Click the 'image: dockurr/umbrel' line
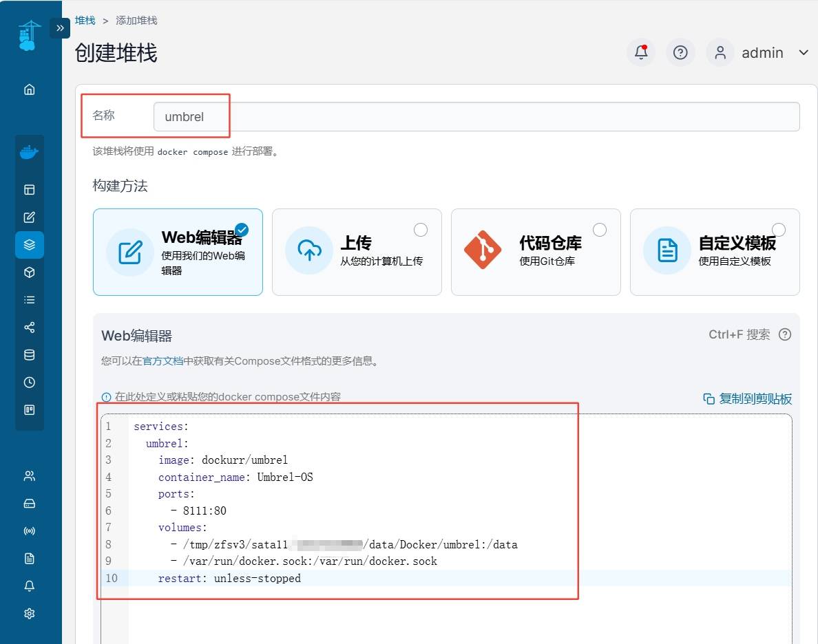Viewport: 818px width, 644px height. point(223,460)
